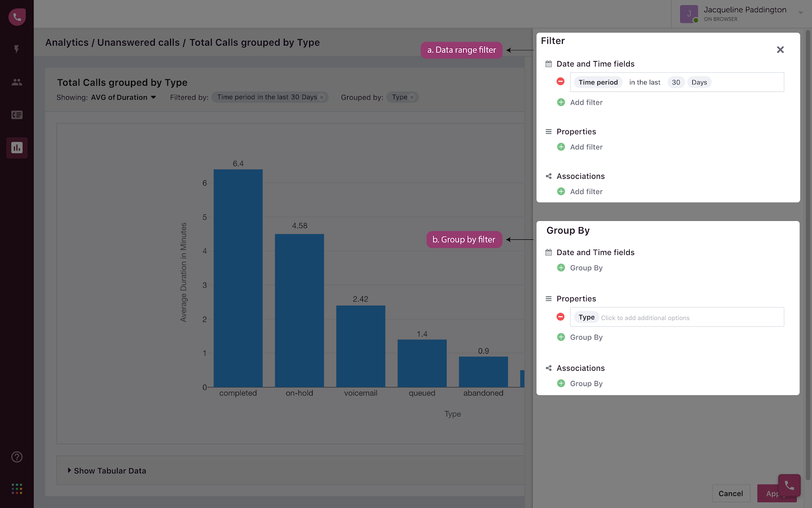Click the Type chip in Group By Properties
Viewport: 812px width, 508px height.
[587, 317]
